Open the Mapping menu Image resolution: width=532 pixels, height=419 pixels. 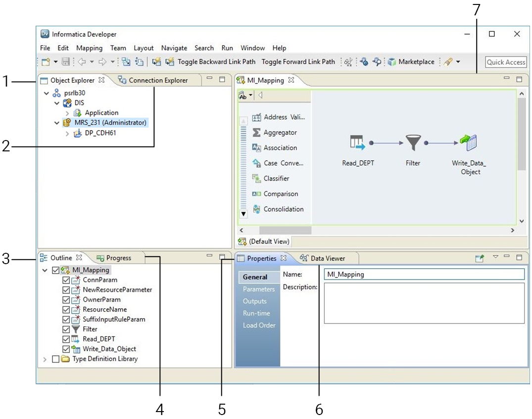(89, 48)
